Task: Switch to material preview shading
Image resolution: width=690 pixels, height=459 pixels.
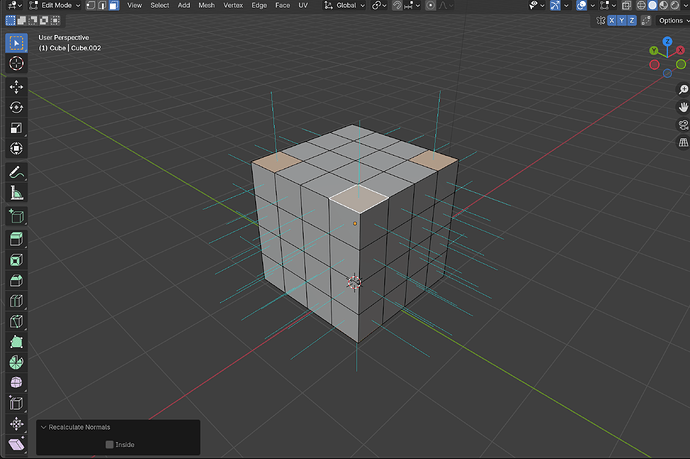Action: click(x=664, y=5)
